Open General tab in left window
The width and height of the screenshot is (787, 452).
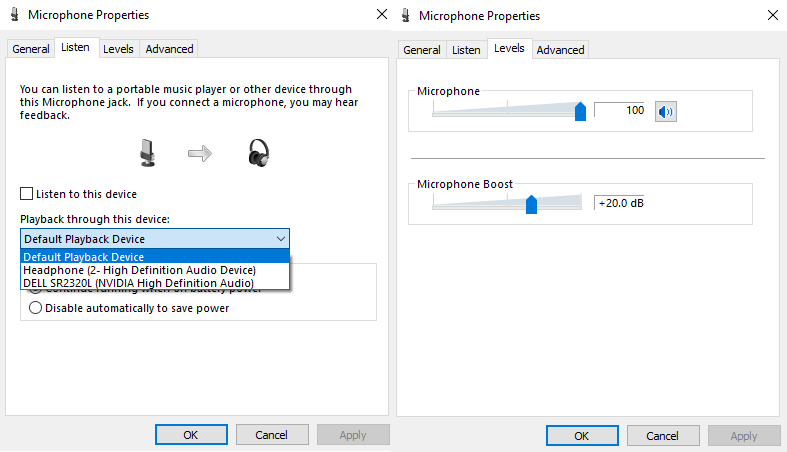coord(31,49)
